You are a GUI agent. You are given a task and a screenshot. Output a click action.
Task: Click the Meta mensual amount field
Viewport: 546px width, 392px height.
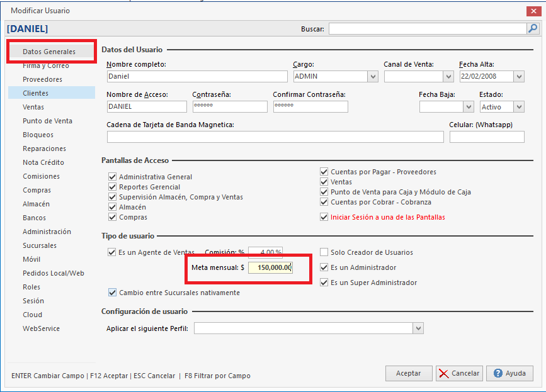pos(270,267)
